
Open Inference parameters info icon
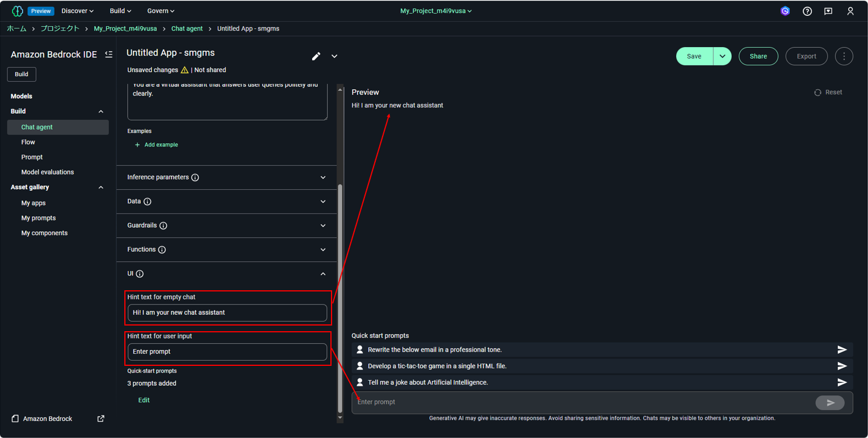195,177
